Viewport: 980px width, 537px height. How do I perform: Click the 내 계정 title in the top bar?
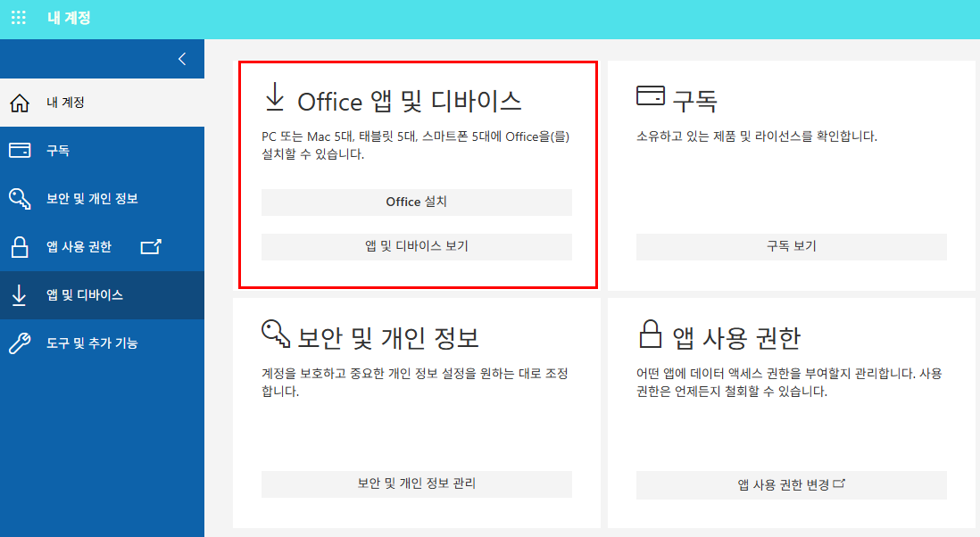69,18
